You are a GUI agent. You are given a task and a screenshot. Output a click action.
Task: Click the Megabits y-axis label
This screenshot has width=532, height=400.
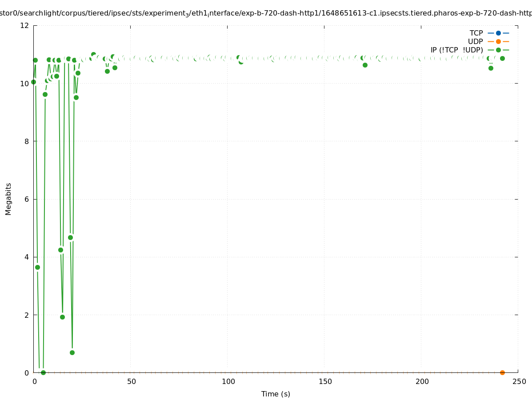coord(8,199)
